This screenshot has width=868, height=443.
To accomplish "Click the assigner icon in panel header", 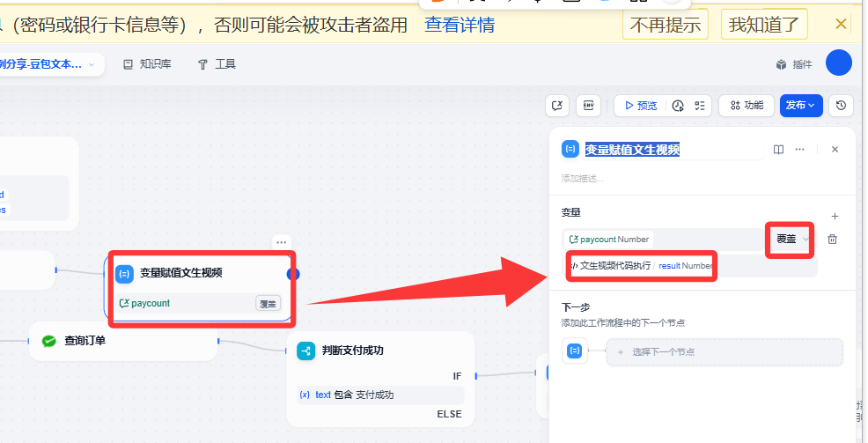I will (x=570, y=150).
